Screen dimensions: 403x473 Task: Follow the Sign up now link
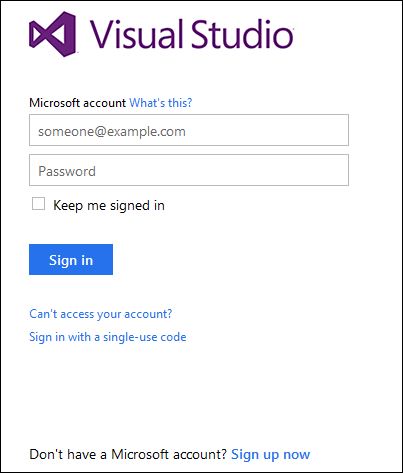[x=271, y=455]
